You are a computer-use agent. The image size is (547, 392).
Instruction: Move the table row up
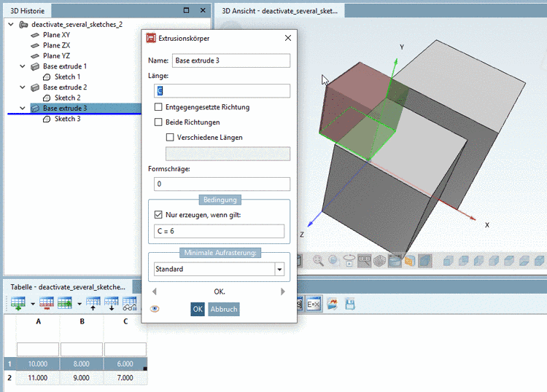click(93, 304)
